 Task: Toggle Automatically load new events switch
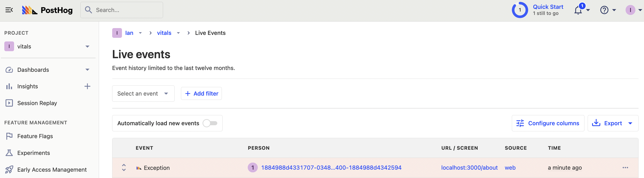(210, 123)
